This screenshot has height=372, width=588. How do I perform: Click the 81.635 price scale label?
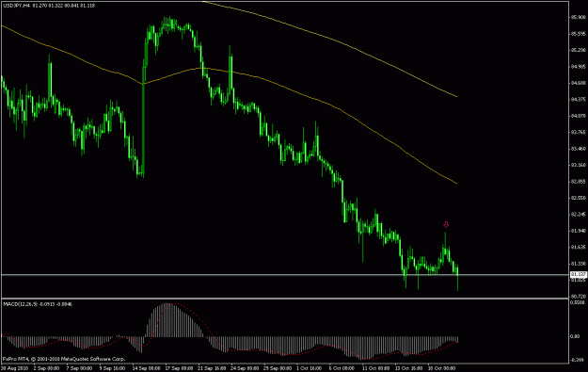pyautogui.click(x=579, y=247)
